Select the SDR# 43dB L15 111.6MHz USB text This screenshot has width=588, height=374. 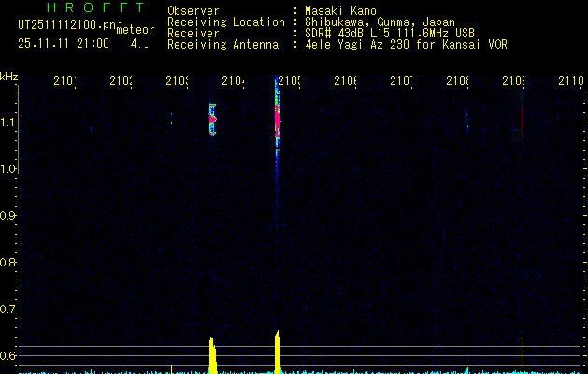(390, 34)
